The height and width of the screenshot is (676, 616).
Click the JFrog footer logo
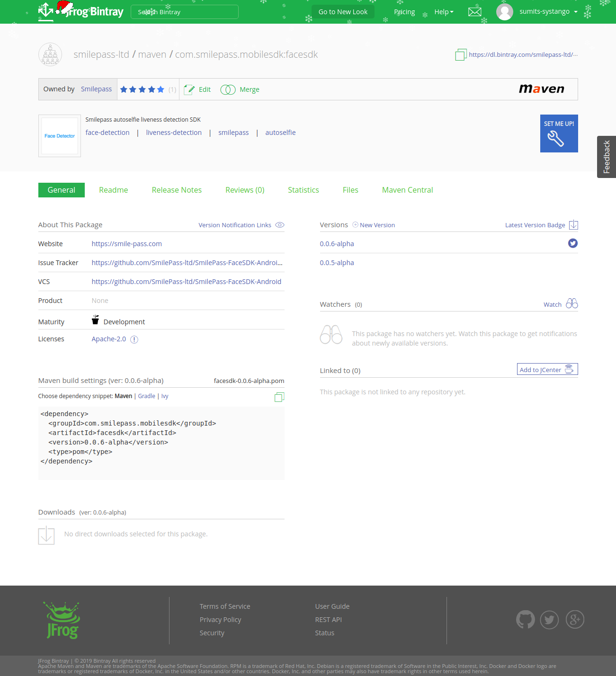(x=62, y=621)
